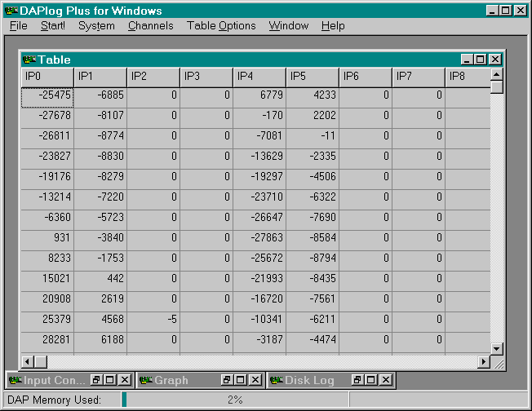The width and height of the screenshot is (532, 411).
Task: Click the table horizontal scrollbar right arrow
Action: pos(484,362)
